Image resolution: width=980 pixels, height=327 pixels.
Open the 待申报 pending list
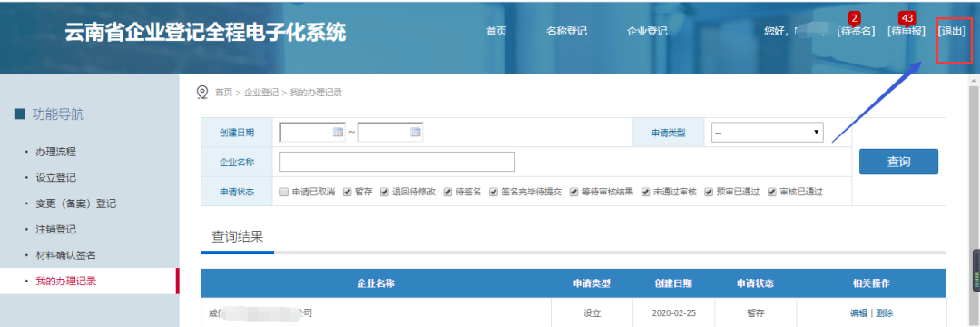tap(906, 31)
